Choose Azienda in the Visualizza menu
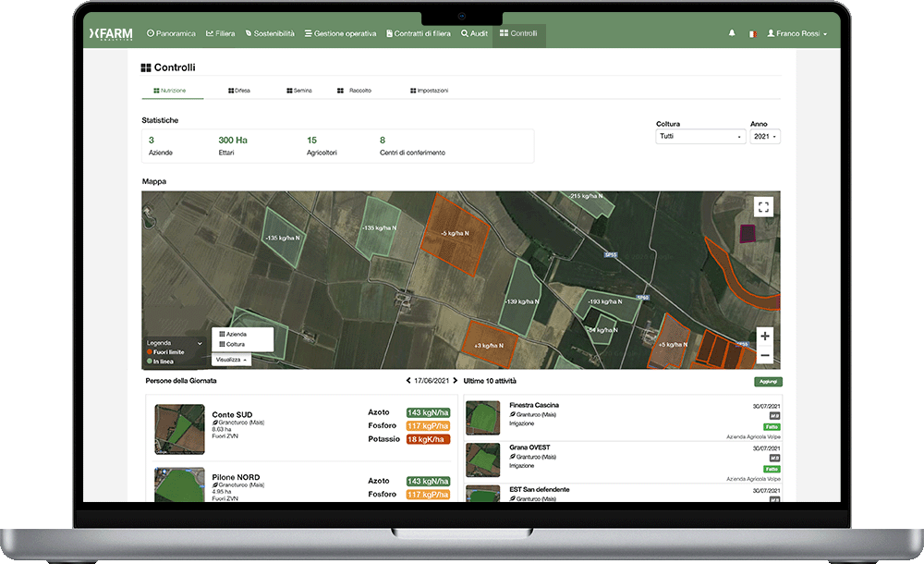 [233, 335]
